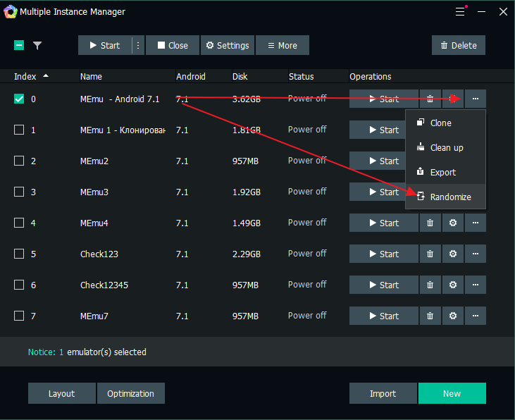Screen dimensions: 515x420
Task: Open more options for instance 0
Action: [x=476, y=99]
